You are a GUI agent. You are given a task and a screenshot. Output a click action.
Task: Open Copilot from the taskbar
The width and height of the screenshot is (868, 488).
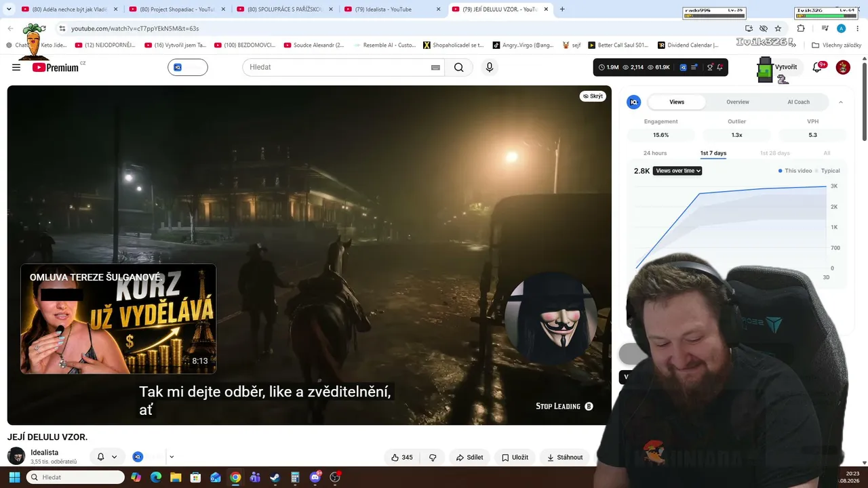[x=136, y=477]
